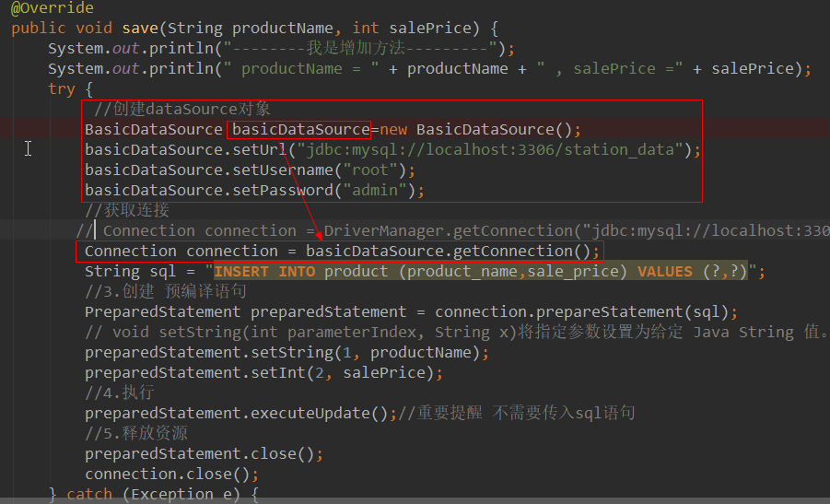Click the //创建dataSource对象 comment
Screen dimensions: 830x504
pos(182,109)
